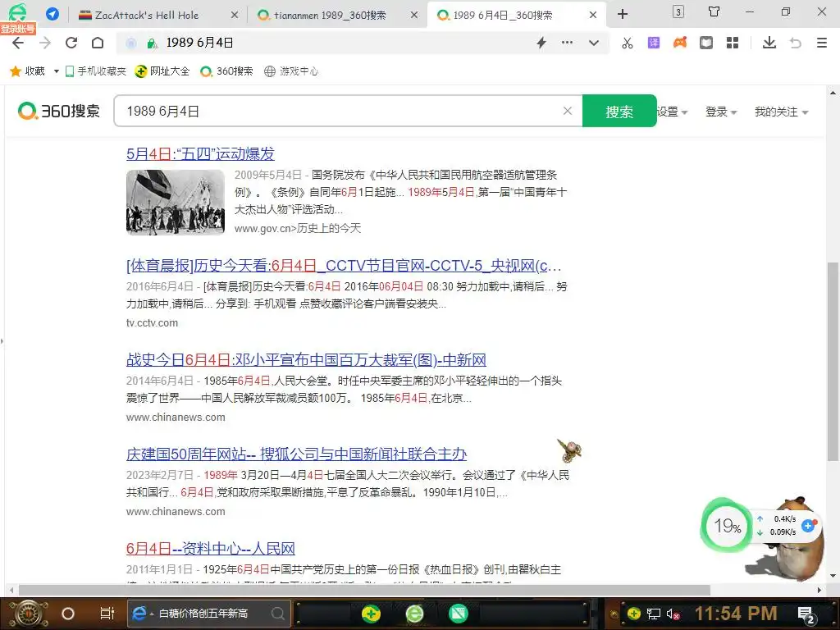Open the extensions grid icon
840x630 pixels.
[733, 43]
